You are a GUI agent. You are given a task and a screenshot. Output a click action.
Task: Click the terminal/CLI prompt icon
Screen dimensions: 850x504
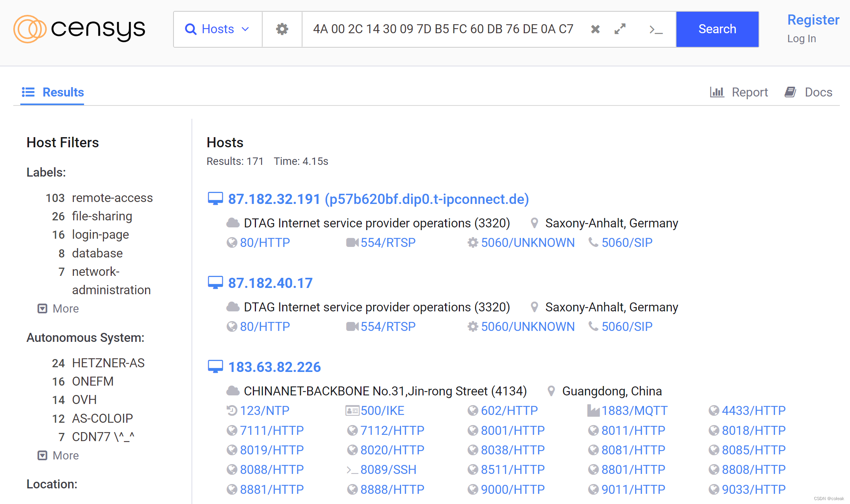(656, 29)
